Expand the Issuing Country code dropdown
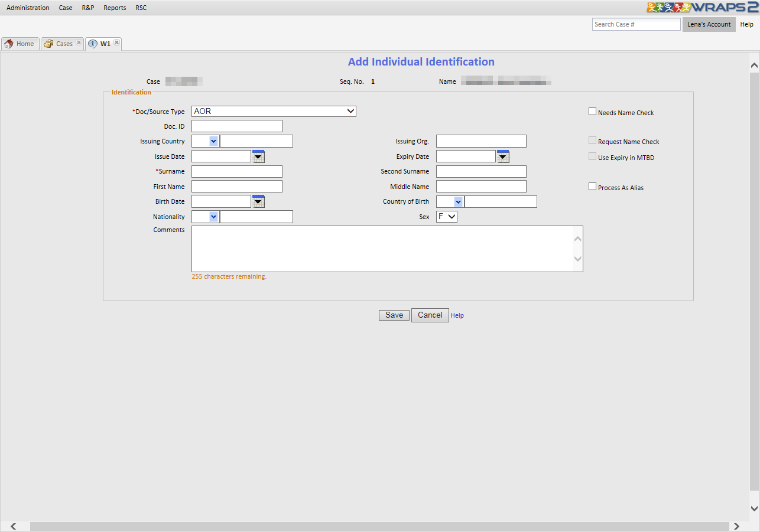This screenshot has height=532, width=760. [x=213, y=141]
